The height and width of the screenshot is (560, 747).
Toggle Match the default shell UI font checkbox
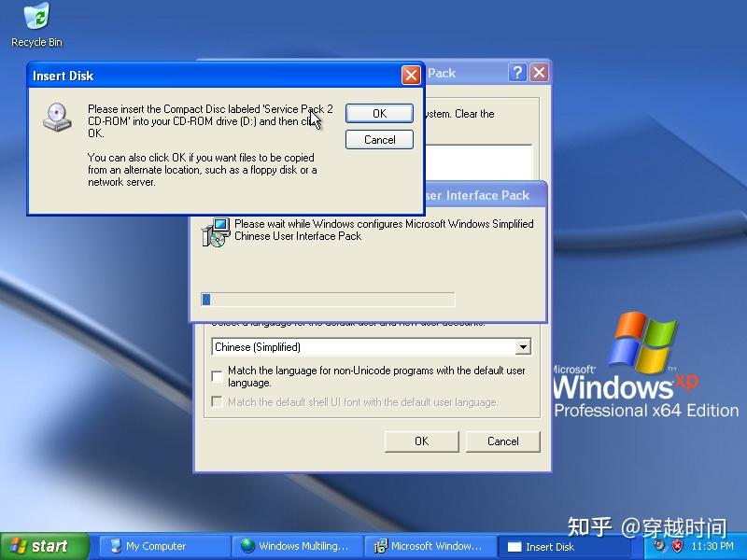pyautogui.click(x=217, y=402)
